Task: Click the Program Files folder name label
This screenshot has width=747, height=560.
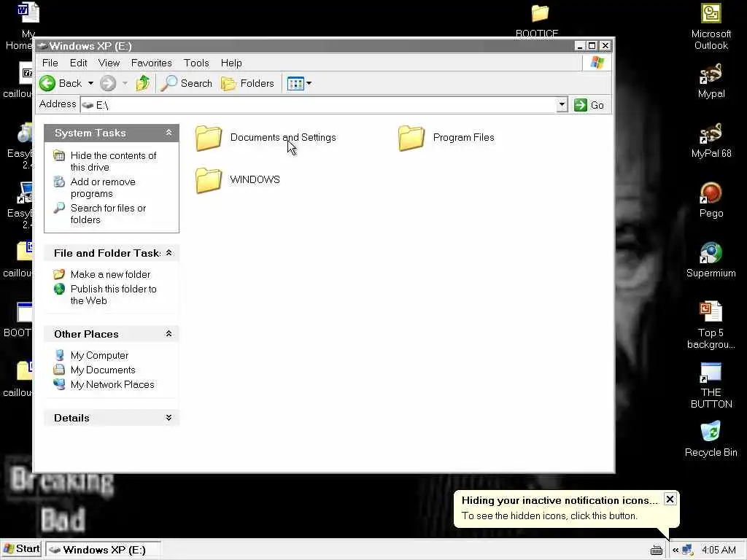Action: coord(463,137)
